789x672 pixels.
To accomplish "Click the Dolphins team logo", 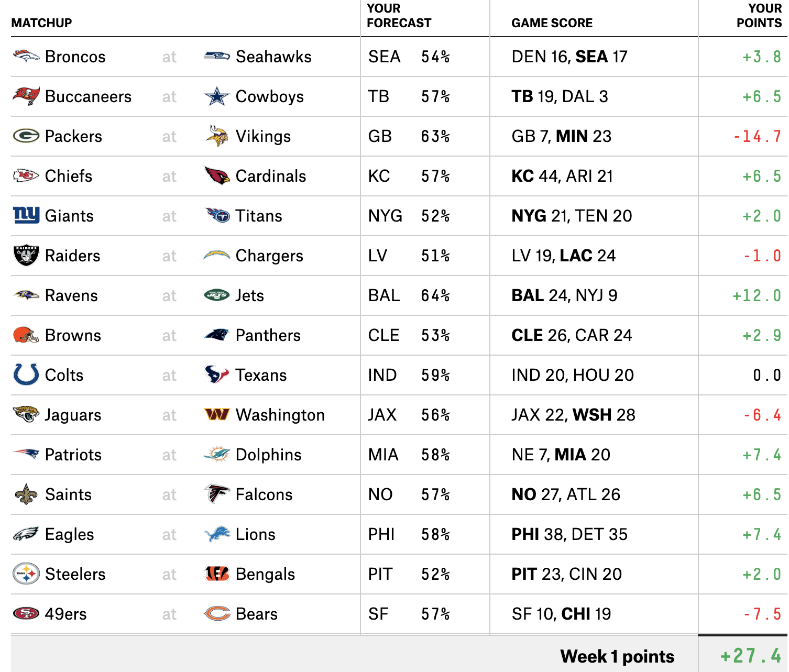I will click(x=217, y=454).
